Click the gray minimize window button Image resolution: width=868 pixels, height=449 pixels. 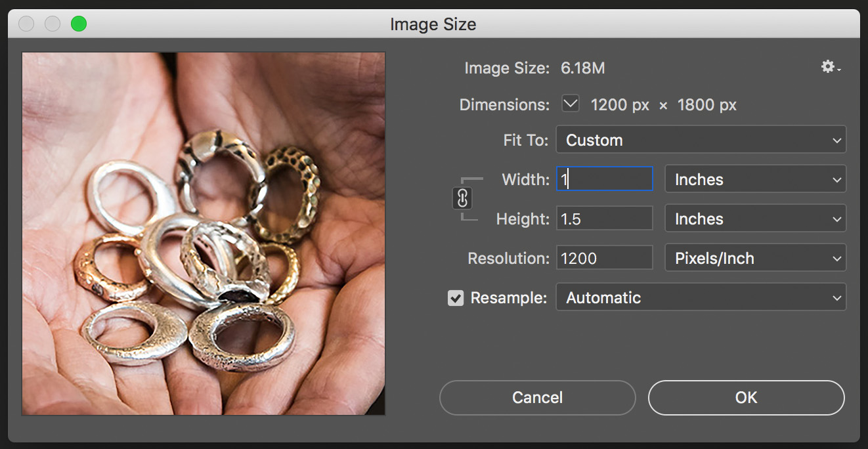pyautogui.click(x=53, y=24)
